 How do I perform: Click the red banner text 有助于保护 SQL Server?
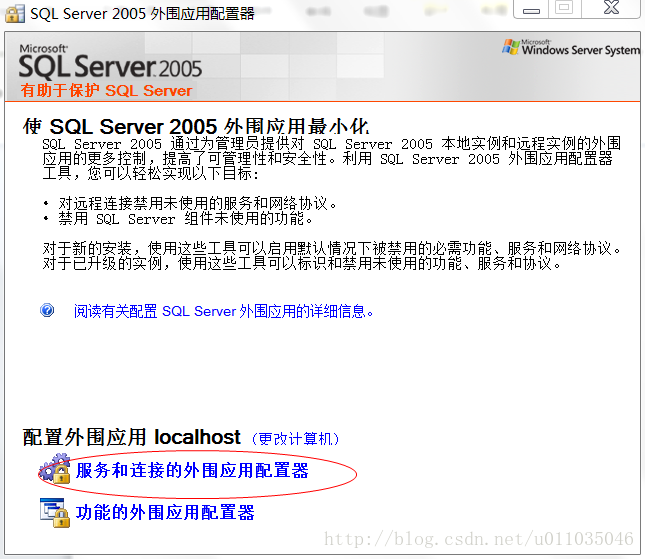click(107, 90)
